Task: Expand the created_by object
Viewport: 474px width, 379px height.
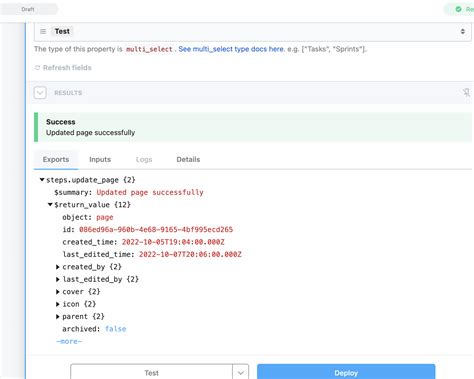Action: click(58, 267)
